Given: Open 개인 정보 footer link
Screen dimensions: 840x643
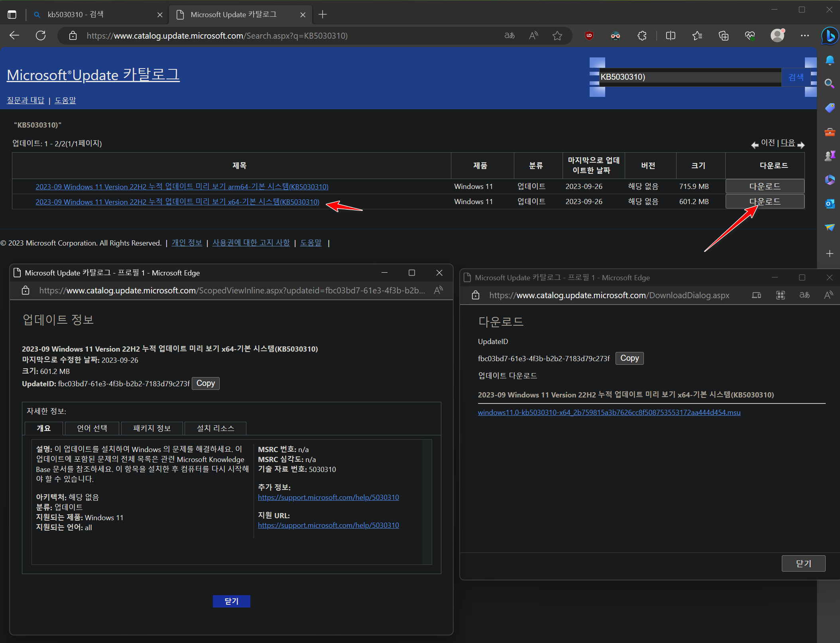Looking at the screenshot, I should (x=187, y=243).
